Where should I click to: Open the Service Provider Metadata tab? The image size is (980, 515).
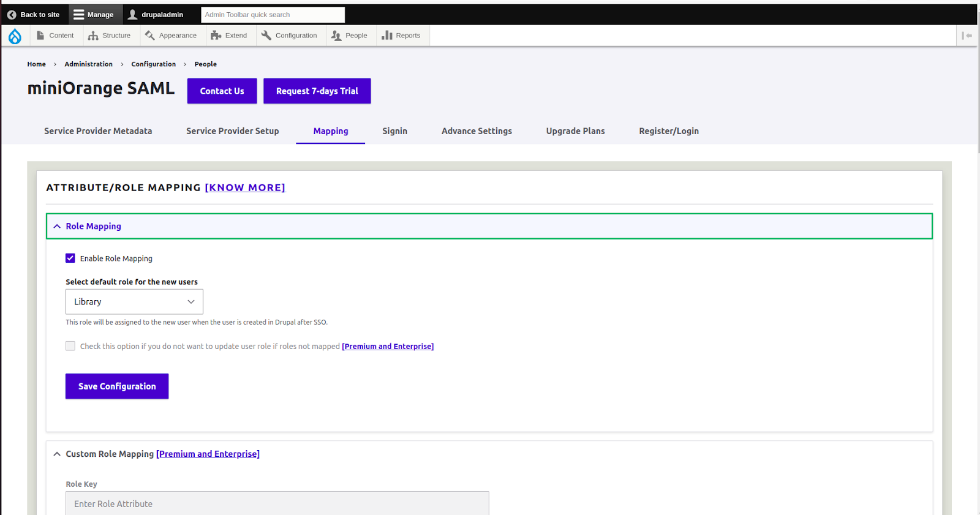click(x=98, y=131)
